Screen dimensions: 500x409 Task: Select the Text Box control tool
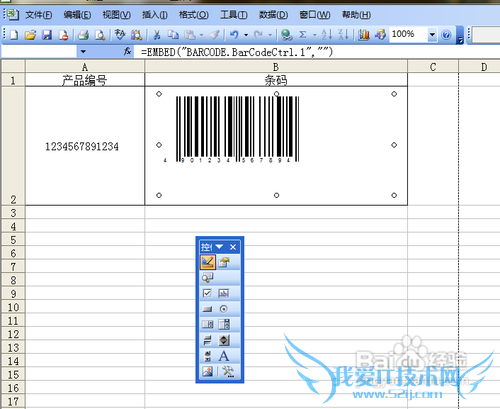point(224,293)
